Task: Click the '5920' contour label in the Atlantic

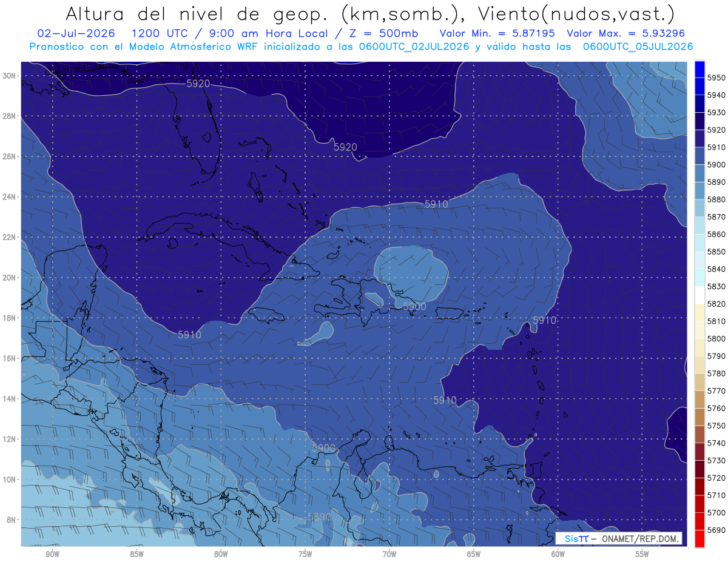Action: coord(345,147)
